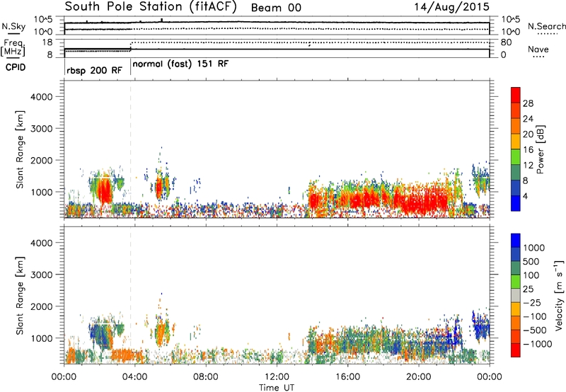This screenshot has width=566, height=392.
Task: Pick the gray -25 to 25 Velocity segment
Action: [x=516, y=295]
